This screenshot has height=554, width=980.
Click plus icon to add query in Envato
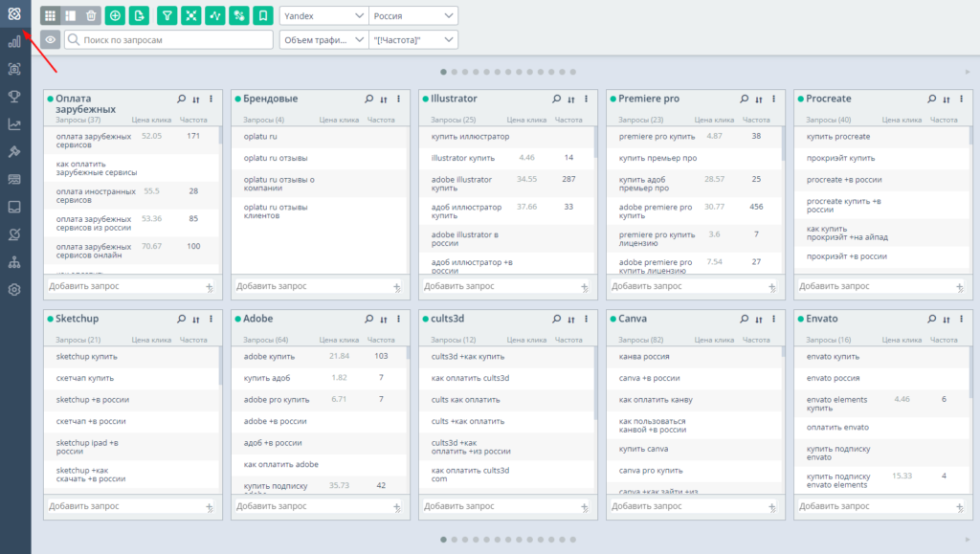(959, 507)
